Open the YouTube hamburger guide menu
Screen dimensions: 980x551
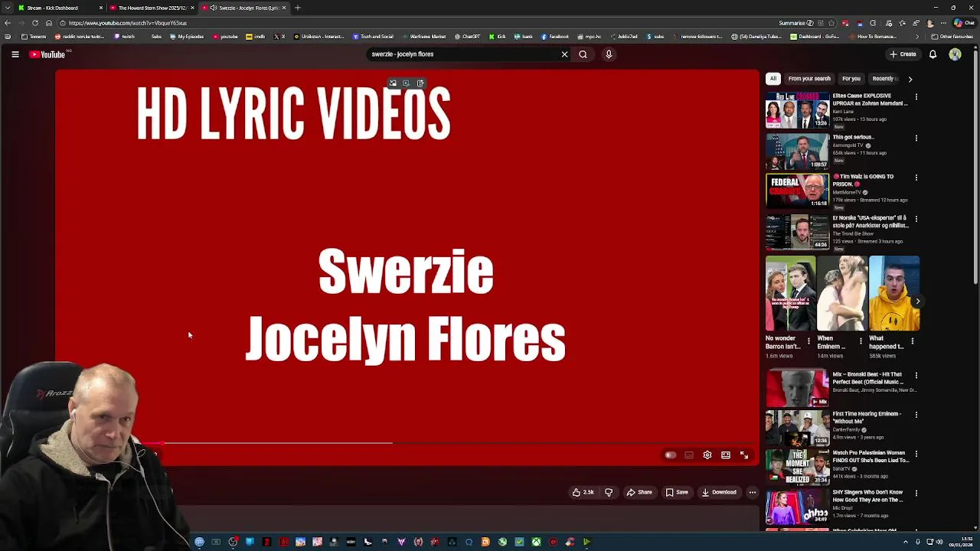[15, 54]
